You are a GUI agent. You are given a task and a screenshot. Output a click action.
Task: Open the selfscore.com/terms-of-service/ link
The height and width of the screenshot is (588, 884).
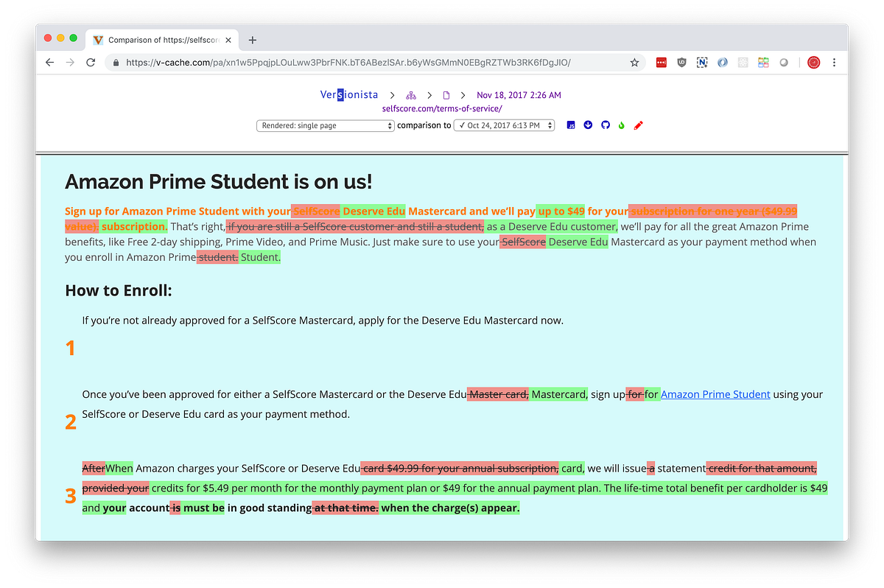click(442, 108)
